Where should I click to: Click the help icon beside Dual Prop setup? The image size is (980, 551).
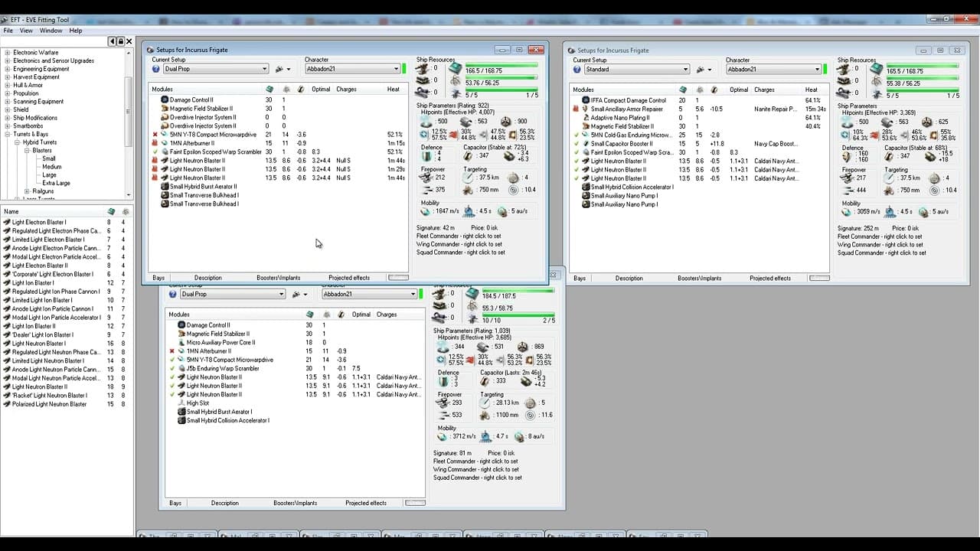tap(156, 69)
